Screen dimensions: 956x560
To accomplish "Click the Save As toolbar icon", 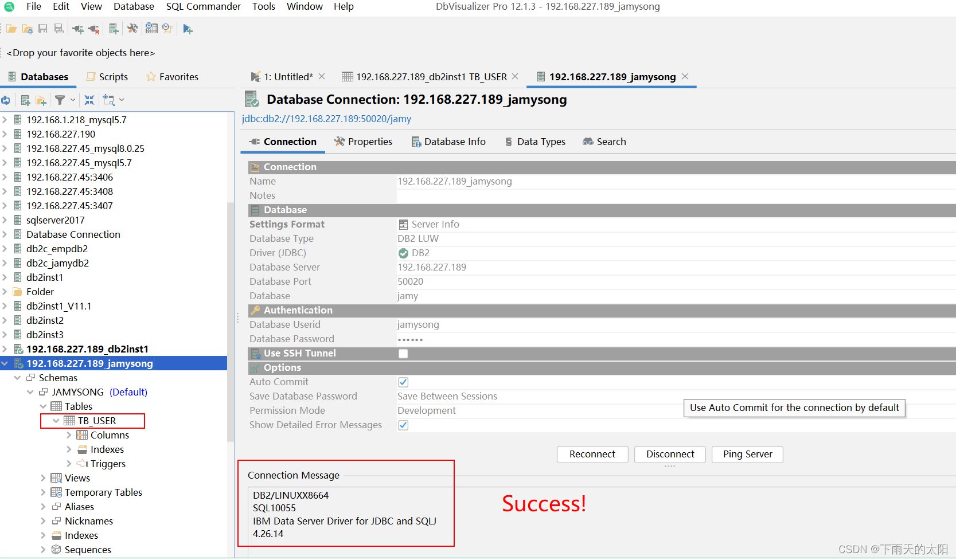I will pyautogui.click(x=58, y=29).
